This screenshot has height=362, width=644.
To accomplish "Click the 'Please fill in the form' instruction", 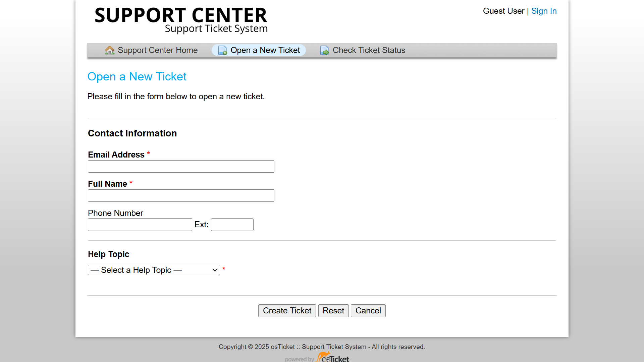I will tap(176, 97).
